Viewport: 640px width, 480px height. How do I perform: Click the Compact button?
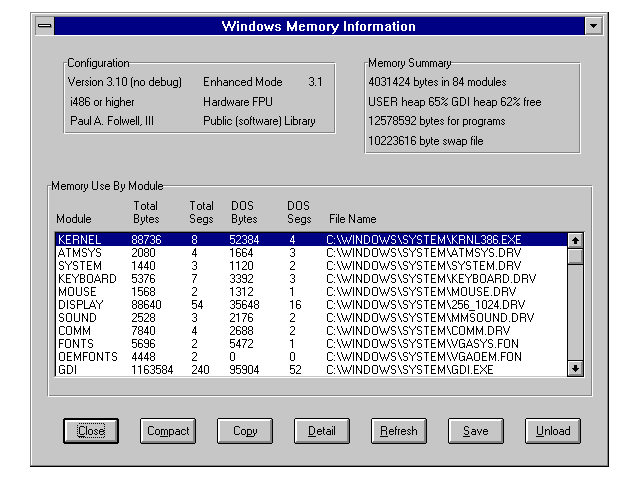pos(168,431)
